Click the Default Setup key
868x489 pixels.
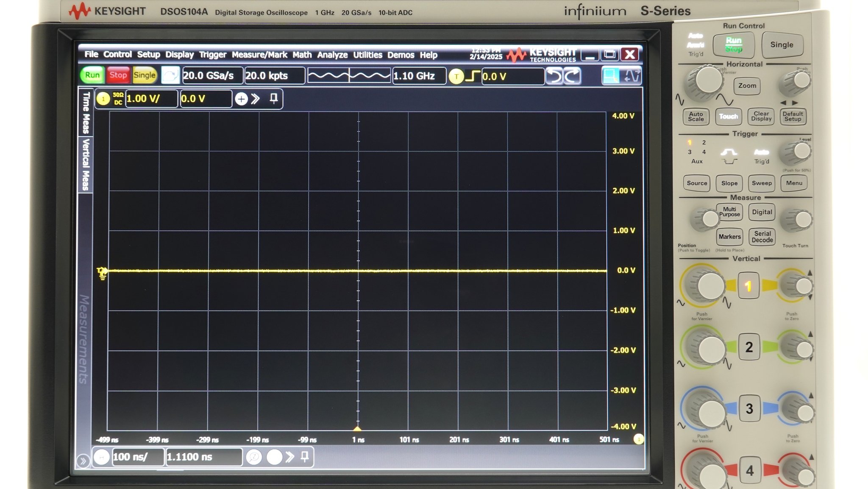793,116
